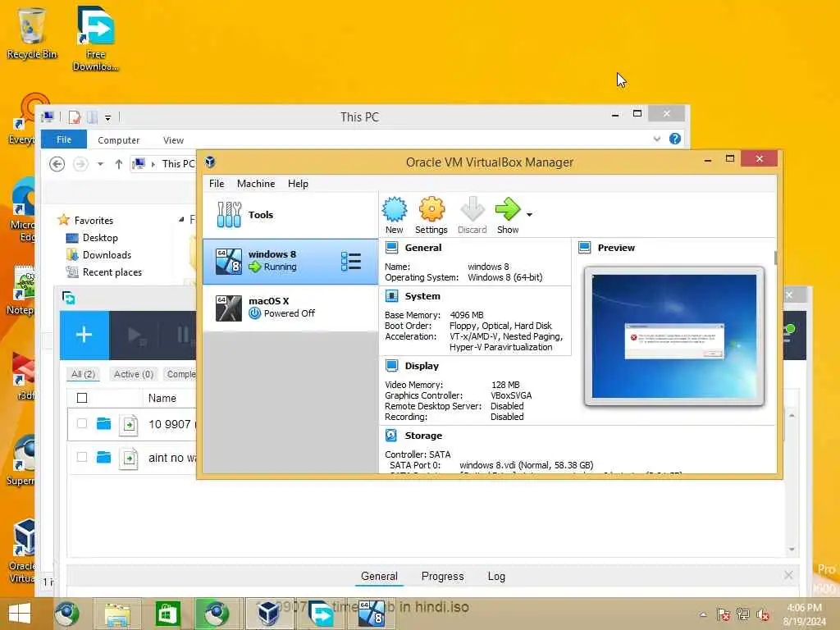Select the Tools item in VirtualBox
This screenshot has height=630, width=840.
(x=290, y=215)
